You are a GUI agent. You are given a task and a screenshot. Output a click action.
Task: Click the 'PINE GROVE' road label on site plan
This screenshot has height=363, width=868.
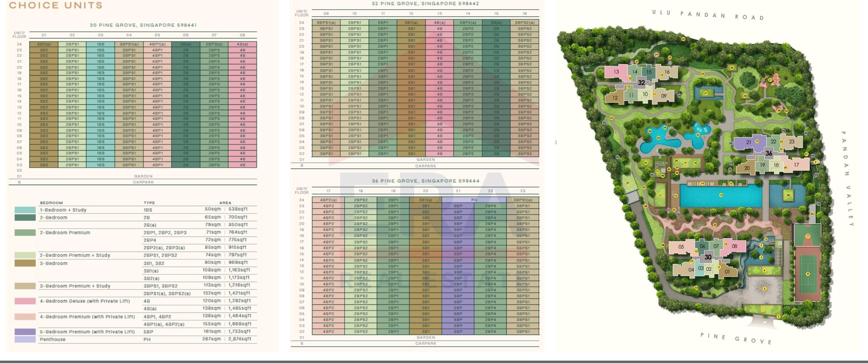[x=736, y=338]
